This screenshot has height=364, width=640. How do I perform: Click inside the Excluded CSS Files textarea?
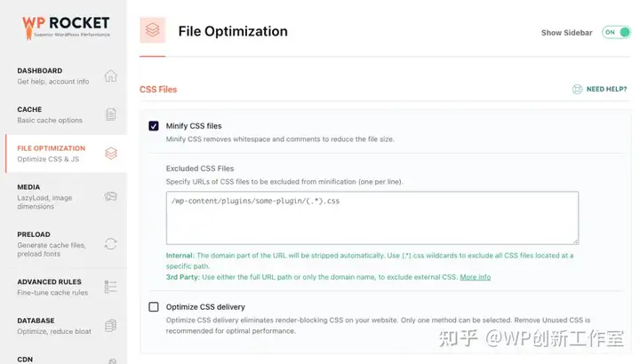372,218
